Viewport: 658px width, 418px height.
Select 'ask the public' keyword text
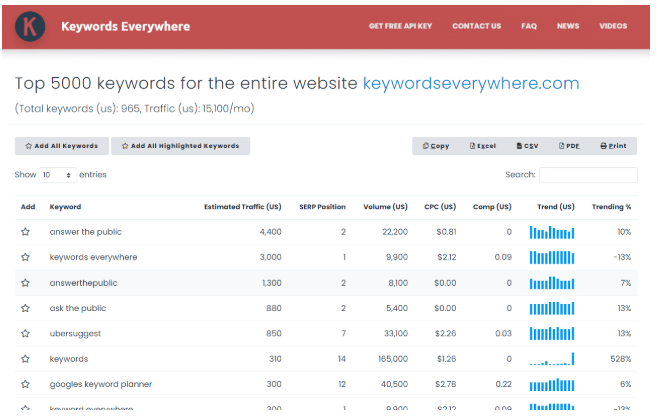(x=78, y=308)
